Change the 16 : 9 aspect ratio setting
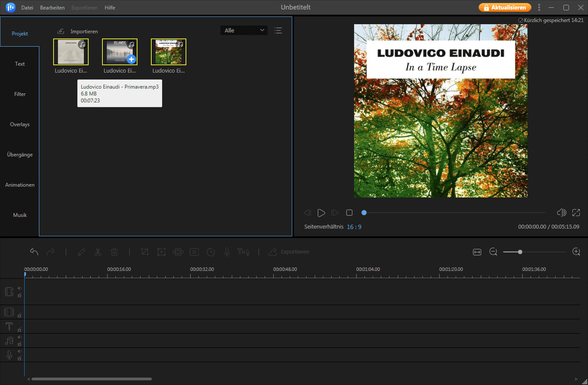Viewport: 588px width, 385px height. pyautogui.click(x=354, y=227)
